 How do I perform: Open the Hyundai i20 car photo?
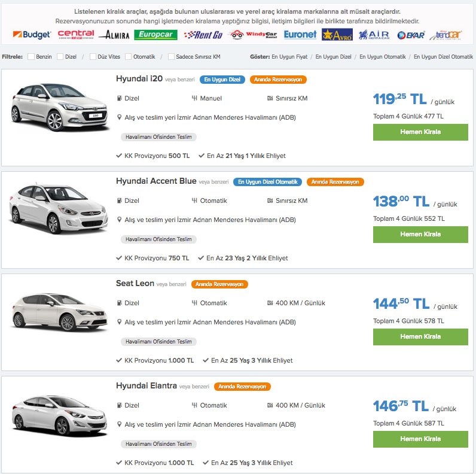[59, 107]
